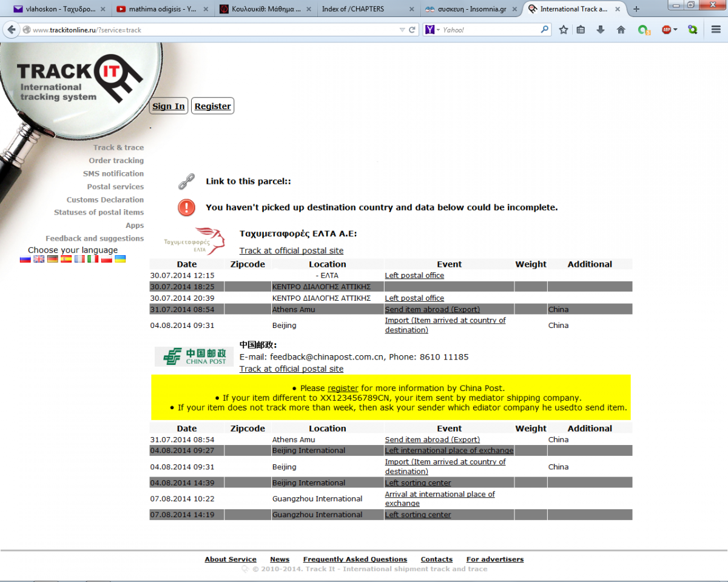Go back with browser back arrow

click(x=11, y=30)
